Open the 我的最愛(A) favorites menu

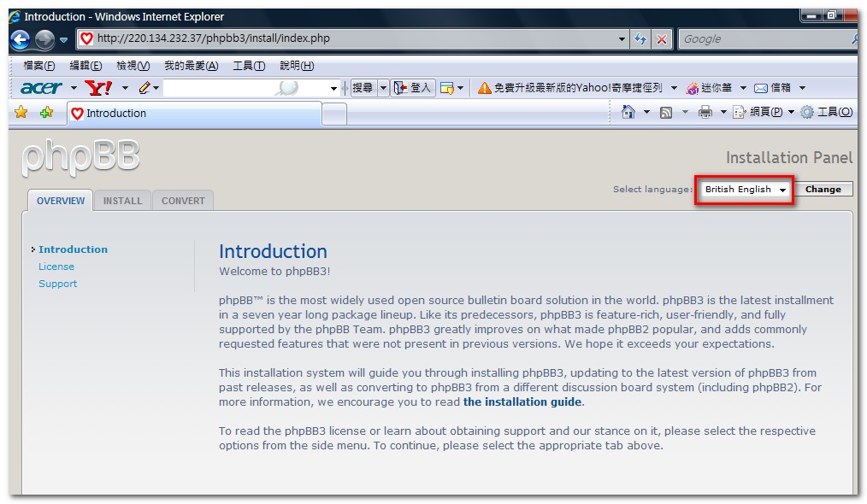click(191, 66)
